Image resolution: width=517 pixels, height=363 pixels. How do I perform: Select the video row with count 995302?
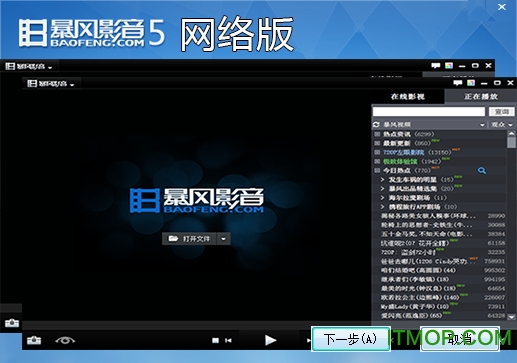click(440, 270)
